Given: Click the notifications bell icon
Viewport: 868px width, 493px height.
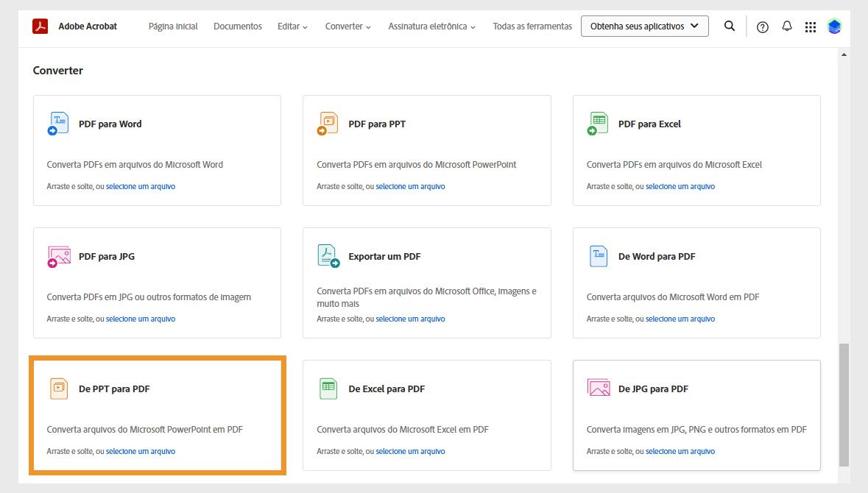Looking at the screenshot, I should 786,26.
